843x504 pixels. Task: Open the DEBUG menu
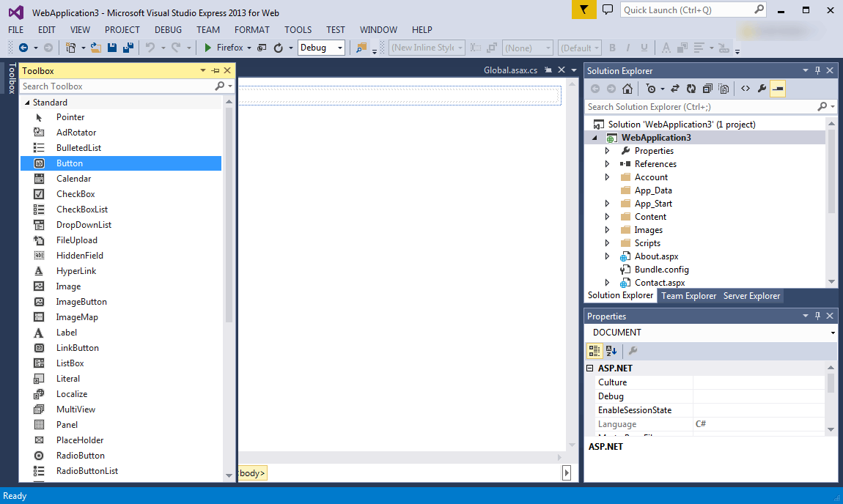click(169, 30)
